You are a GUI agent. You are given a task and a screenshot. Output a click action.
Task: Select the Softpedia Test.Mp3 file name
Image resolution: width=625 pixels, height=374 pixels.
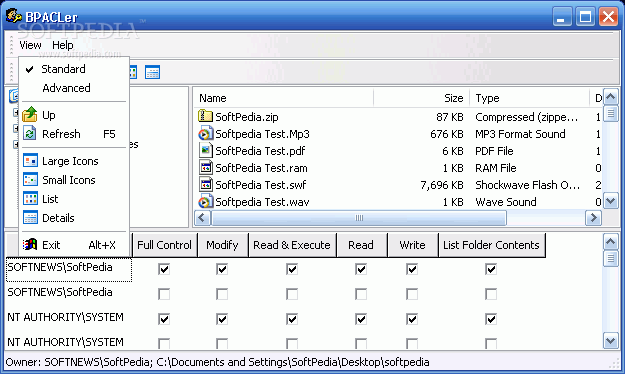point(262,134)
